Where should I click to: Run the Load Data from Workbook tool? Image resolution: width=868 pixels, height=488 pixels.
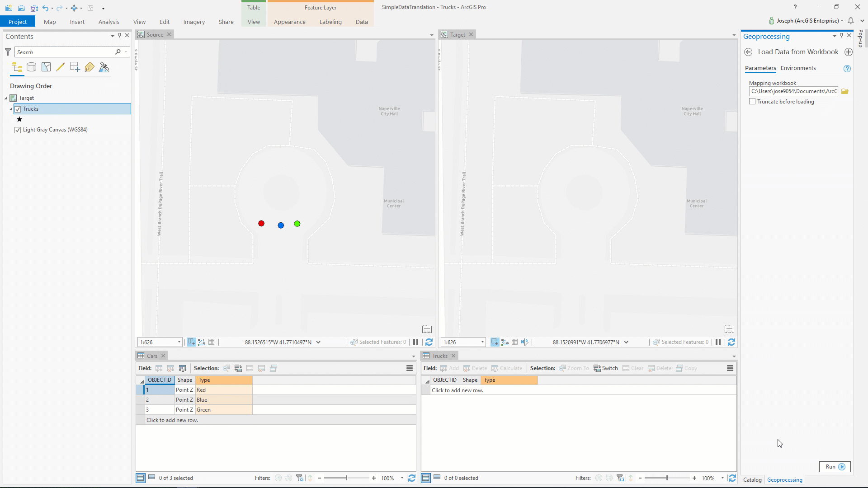[x=835, y=467]
